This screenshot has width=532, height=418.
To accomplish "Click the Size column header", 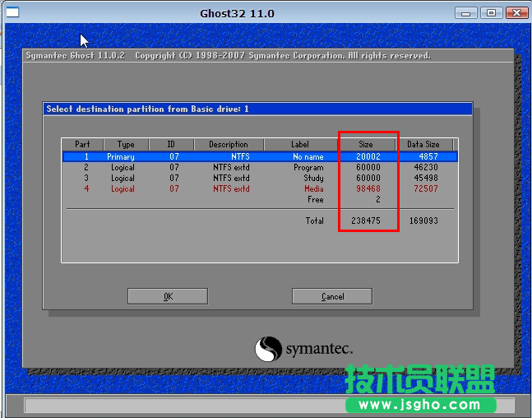I will tap(366, 144).
